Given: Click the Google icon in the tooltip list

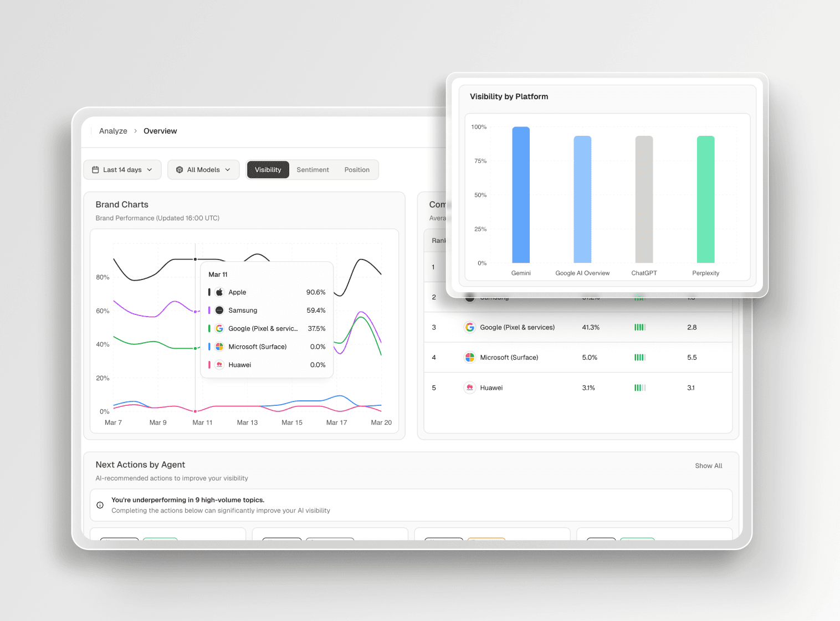Looking at the screenshot, I should (219, 328).
